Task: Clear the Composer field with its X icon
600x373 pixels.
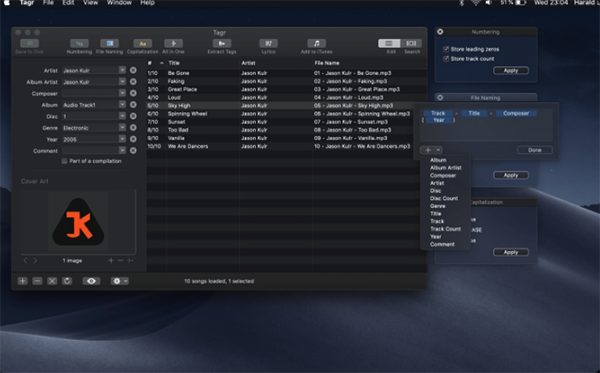Action: [133, 93]
